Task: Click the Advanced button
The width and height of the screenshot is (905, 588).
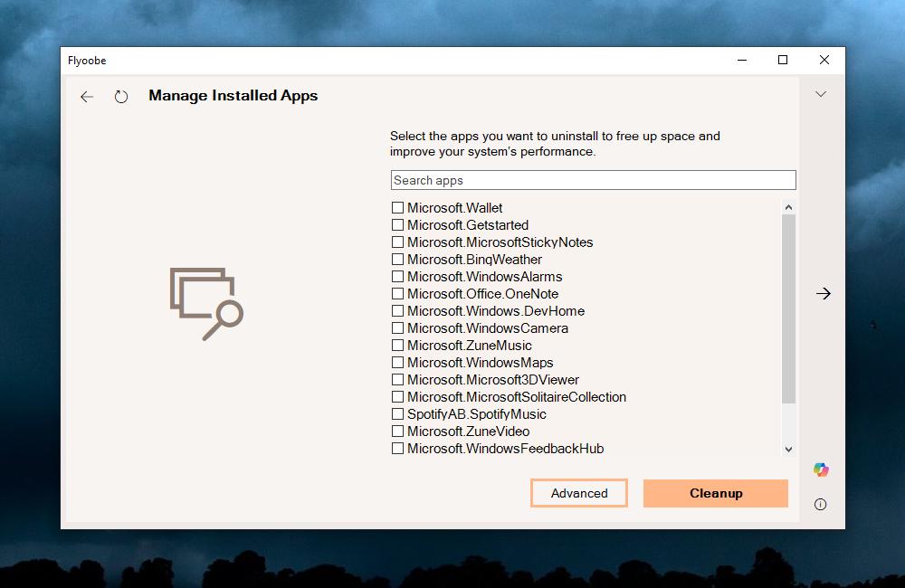Action: point(579,493)
